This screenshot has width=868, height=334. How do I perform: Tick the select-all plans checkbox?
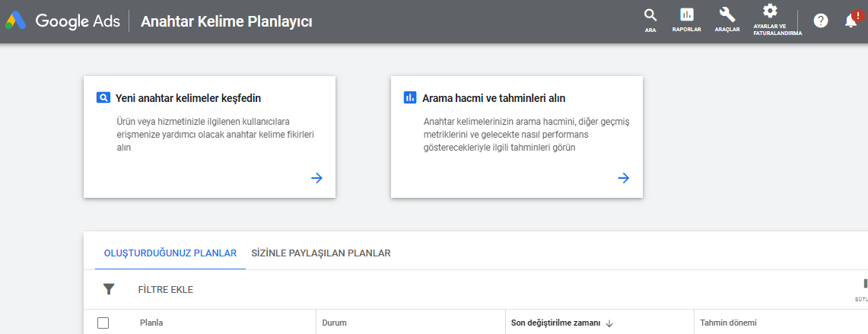(x=103, y=323)
